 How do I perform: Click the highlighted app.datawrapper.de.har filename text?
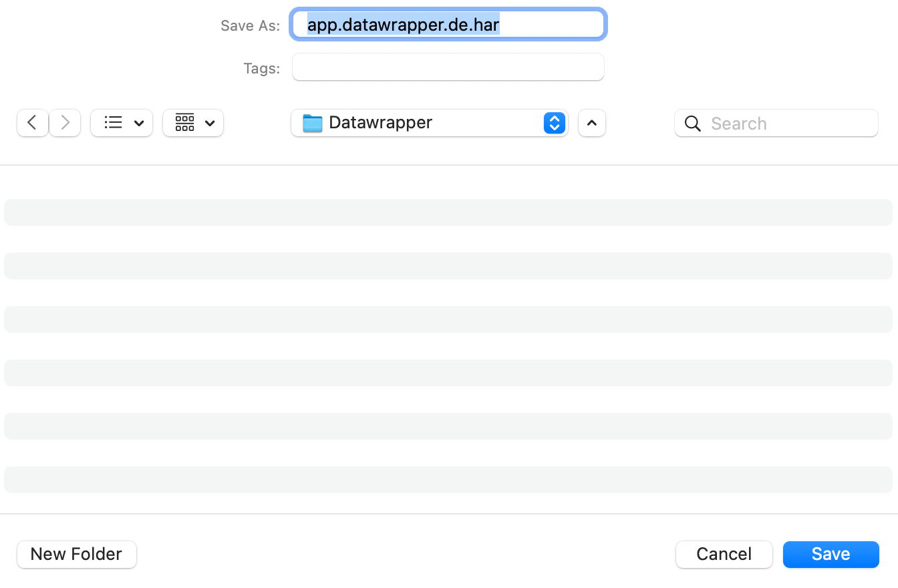tap(403, 25)
